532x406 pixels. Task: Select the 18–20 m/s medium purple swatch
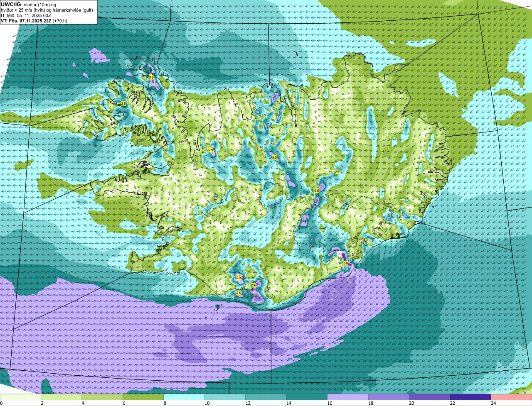point(389,397)
